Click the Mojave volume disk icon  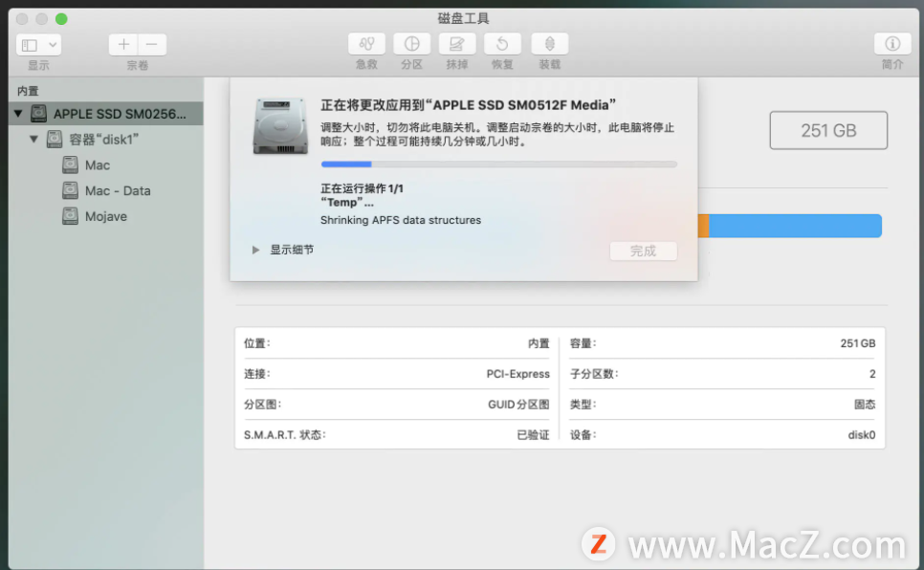click(x=70, y=216)
